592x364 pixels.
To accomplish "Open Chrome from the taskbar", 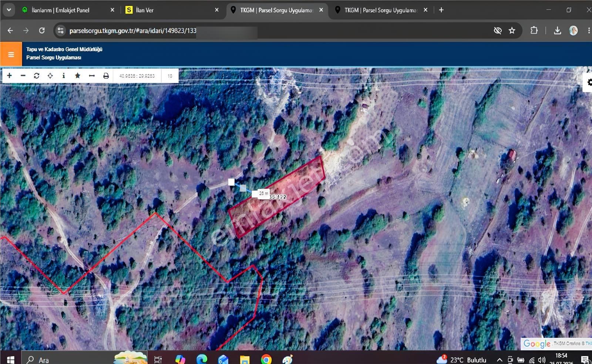I will [x=266, y=360].
